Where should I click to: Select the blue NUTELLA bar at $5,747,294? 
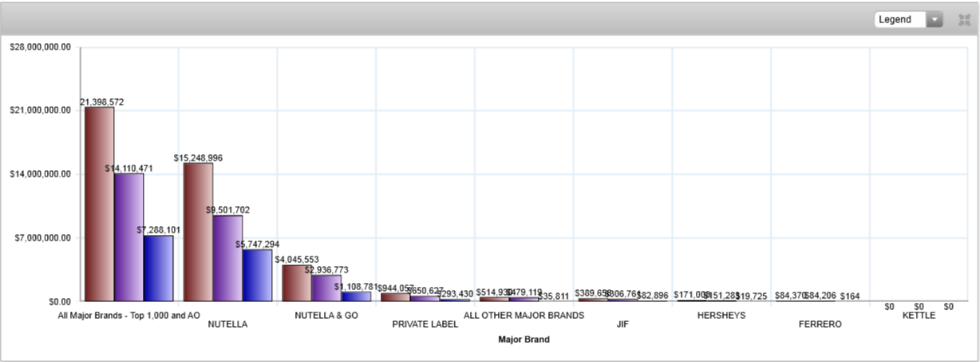pyautogui.click(x=257, y=275)
